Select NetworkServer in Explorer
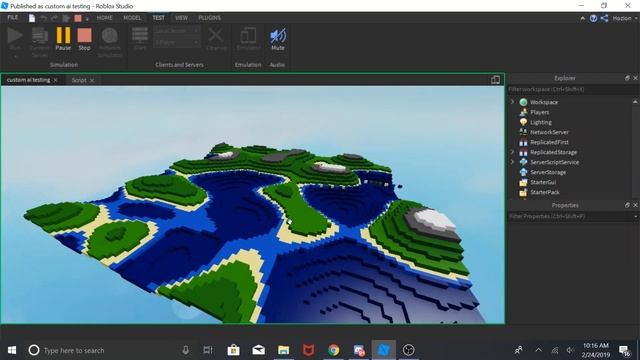640x360 pixels. tap(549, 132)
